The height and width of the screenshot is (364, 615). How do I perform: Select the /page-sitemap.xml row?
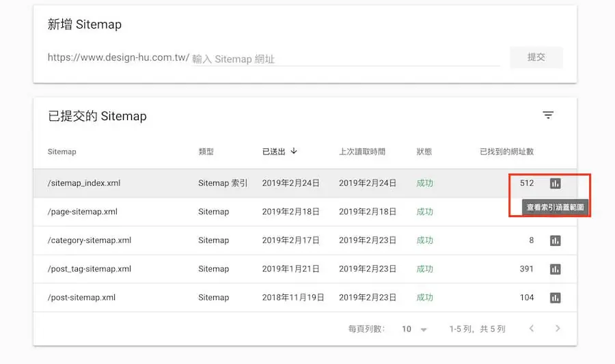pyautogui.click(x=305, y=212)
